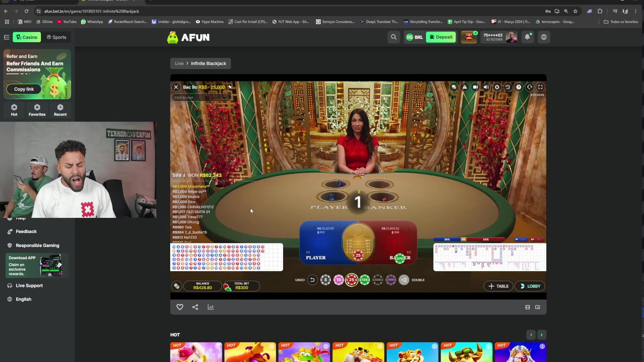Click the Live breadcrumb link
Image resolution: width=644 pixels, height=362 pixels.
(179, 64)
